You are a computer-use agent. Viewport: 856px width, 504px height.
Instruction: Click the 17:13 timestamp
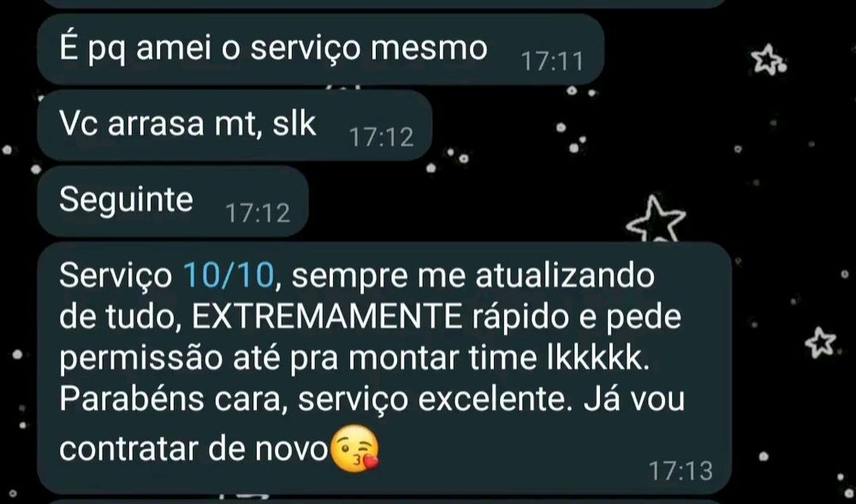(x=681, y=470)
